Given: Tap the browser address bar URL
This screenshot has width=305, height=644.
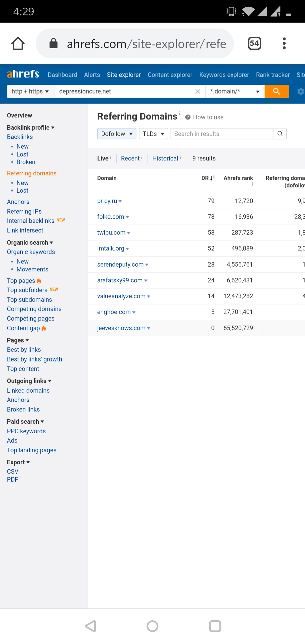Looking at the screenshot, I should 146,44.
